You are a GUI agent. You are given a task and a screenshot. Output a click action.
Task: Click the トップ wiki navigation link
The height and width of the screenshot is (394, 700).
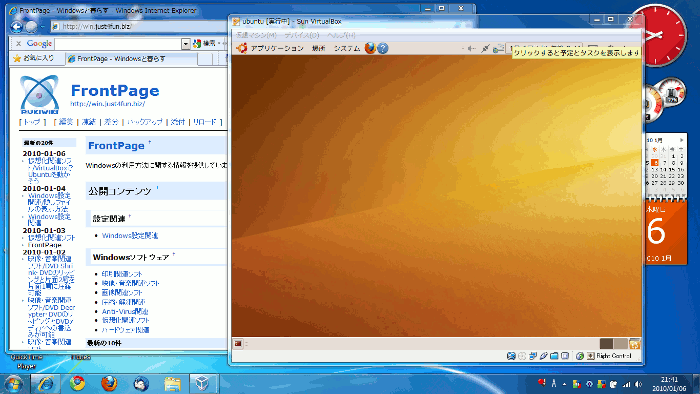(32, 122)
